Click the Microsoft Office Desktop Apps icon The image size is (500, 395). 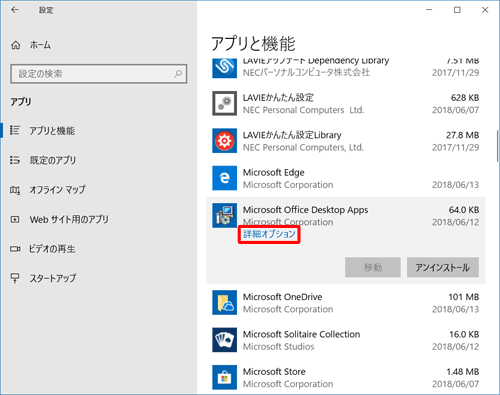coord(224,215)
